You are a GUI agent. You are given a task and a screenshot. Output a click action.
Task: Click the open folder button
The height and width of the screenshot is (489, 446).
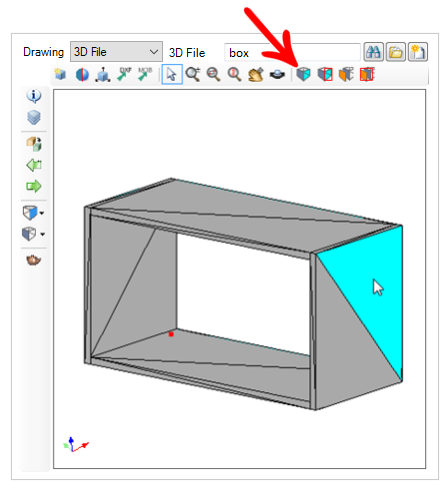click(x=396, y=52)
